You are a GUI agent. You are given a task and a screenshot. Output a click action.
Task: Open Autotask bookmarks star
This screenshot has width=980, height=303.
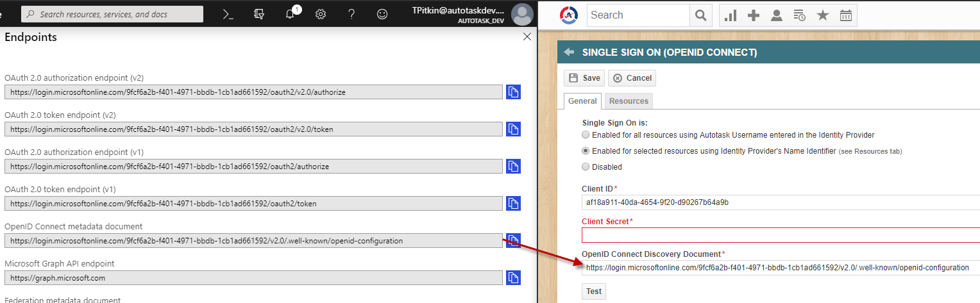pos(823,15)
